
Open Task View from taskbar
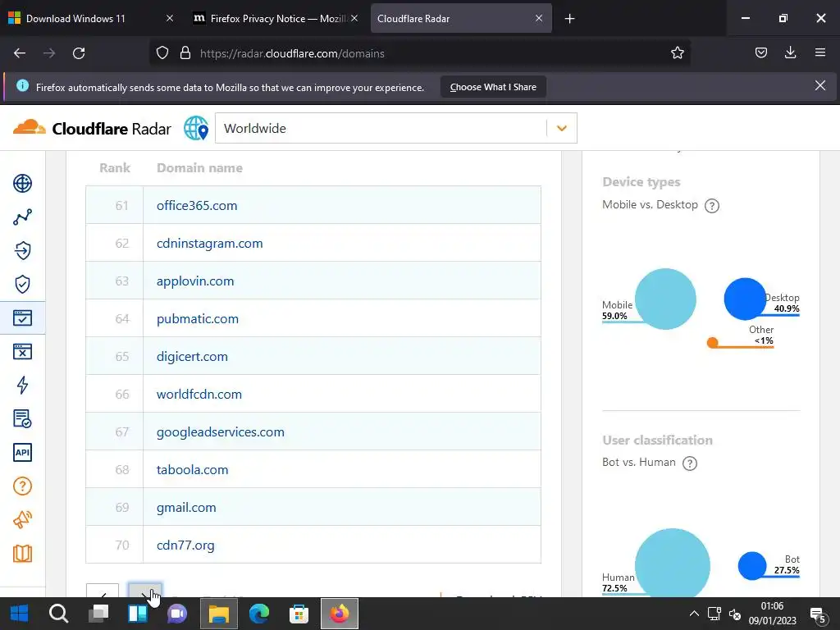[98, 614]
